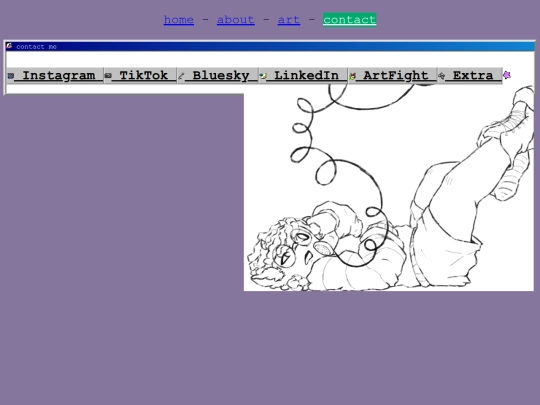Image resolution: width=540 pixels, height=405 pixels.
Task: Click the contact me window title icon
Action: coord(9,46)
